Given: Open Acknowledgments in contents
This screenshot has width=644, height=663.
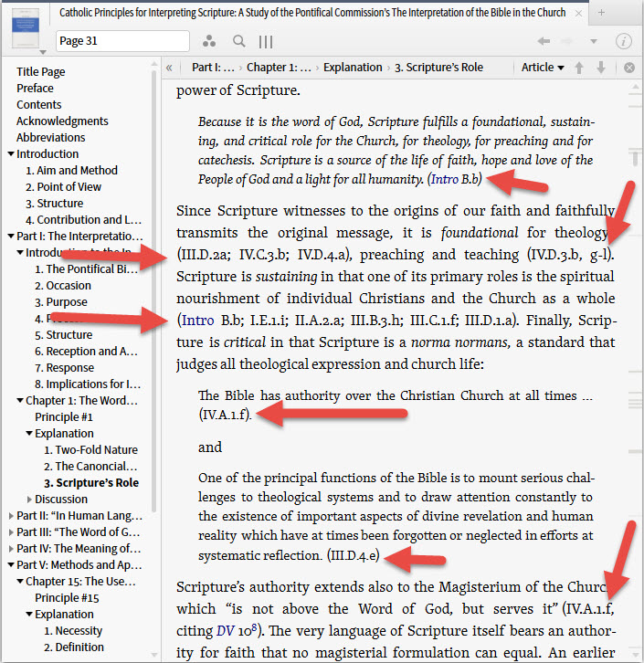Looking at the screenshot, I should pyautogui.click(x=62, y=121).
